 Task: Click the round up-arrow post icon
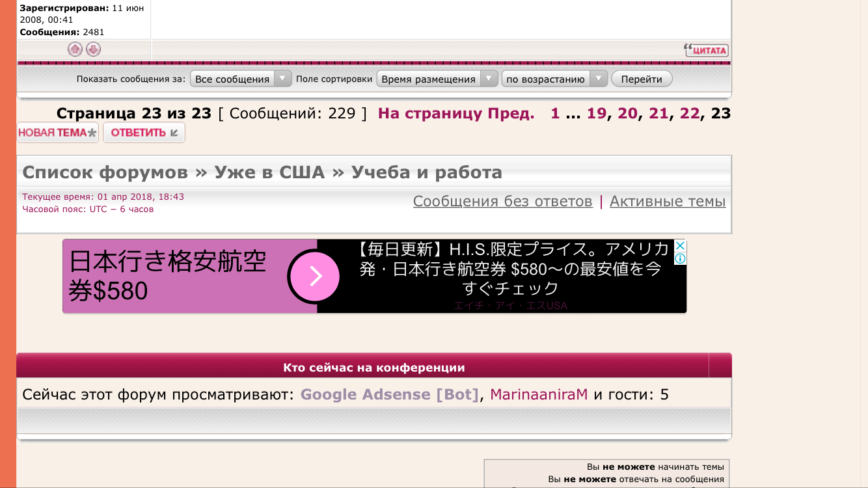coord(75,49)
